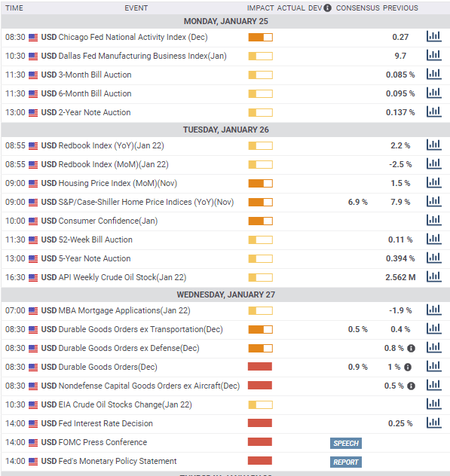450x476 pixels.
Task: Open chart for S&P/Case-Shiller Home Price Indices
Action: click(434, 201)
